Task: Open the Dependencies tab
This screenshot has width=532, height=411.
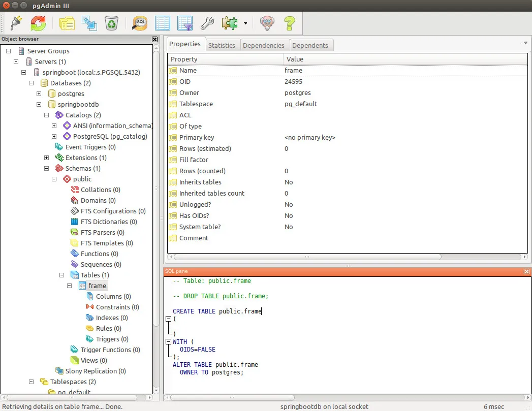Action: point(263,45)
